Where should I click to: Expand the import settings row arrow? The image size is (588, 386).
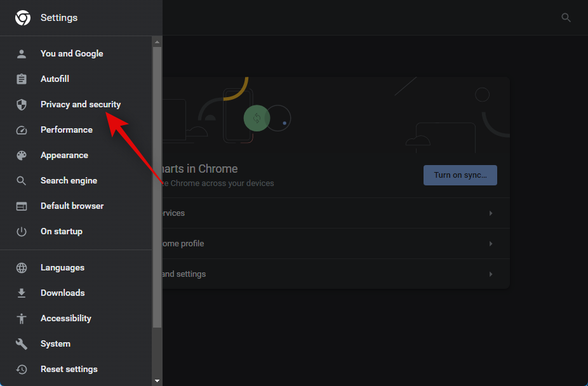pos(491,274)
